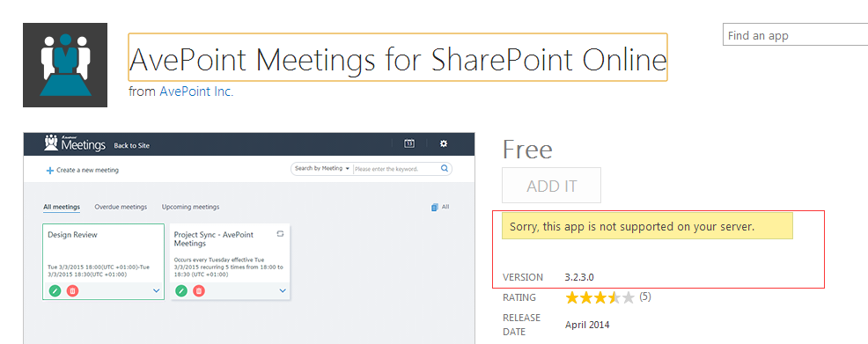Click the star rating bar
This screenshot has width=868, height=344.
(600, 297)
